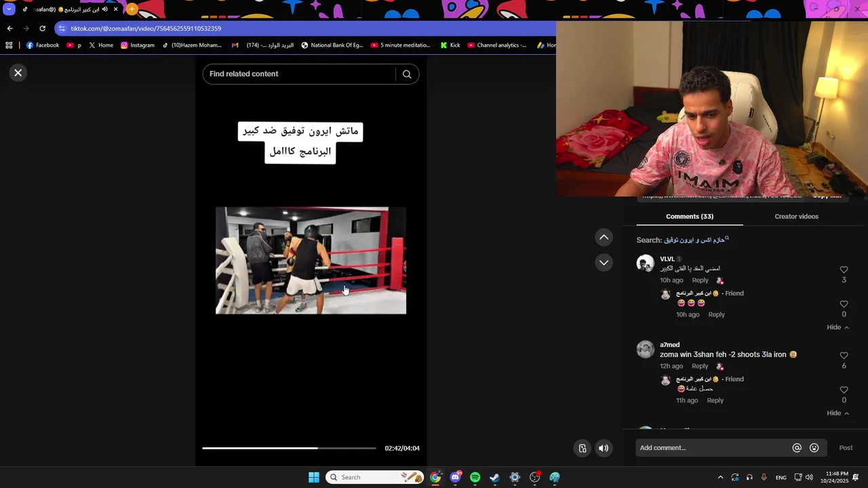
Task: Open the Kick bookmark
Action: point(450,45)
